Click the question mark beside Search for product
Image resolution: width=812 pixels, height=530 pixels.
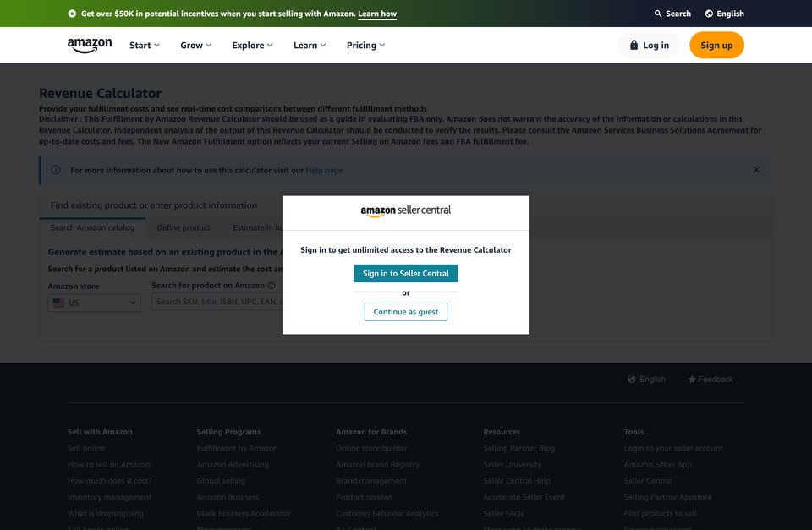[x=272, y=285]
